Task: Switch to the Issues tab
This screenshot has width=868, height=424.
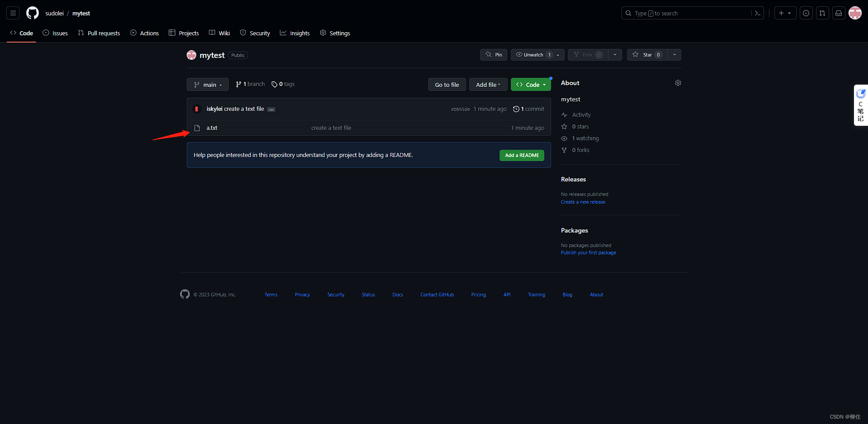Action: [55, 33]
